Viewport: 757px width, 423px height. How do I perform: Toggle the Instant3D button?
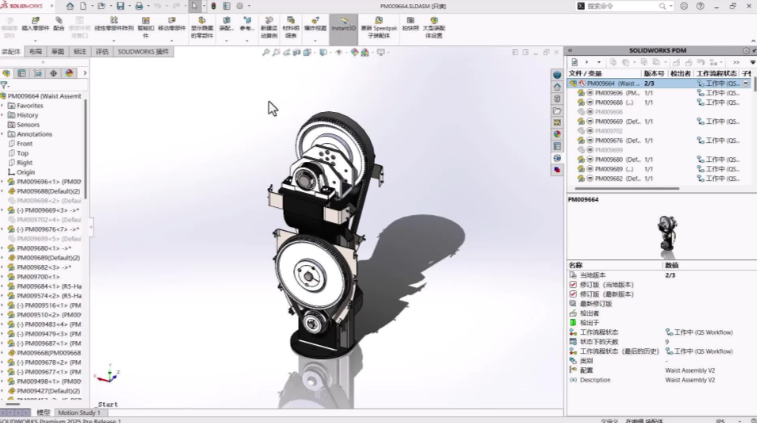click(x=342, y=22)
